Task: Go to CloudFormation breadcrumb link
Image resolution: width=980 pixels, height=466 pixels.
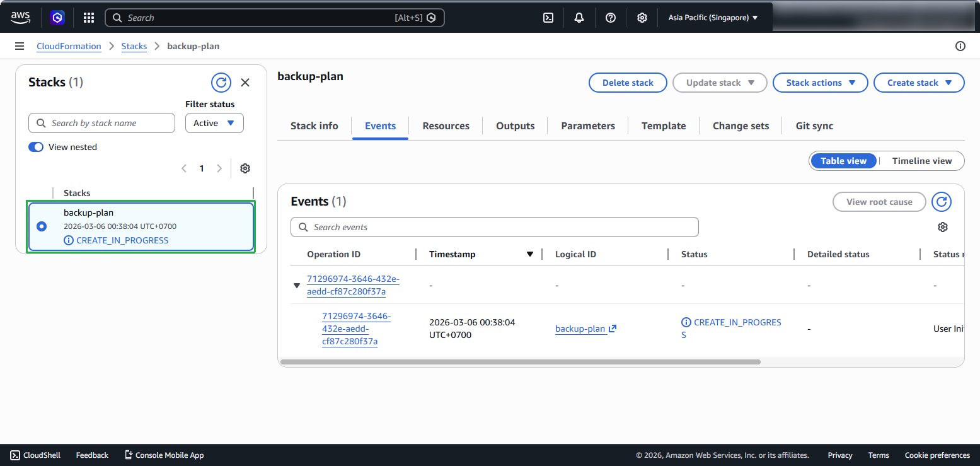Action: pos(69,46)
